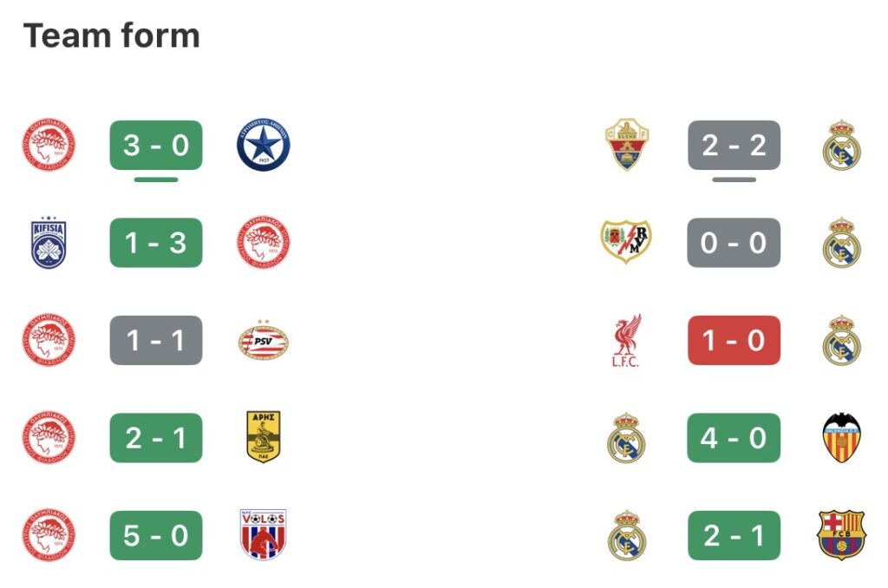This screenshot has width=888, height=588.
Task: Click the 2 - 2 Elche draw score
Action: point(734,145)
